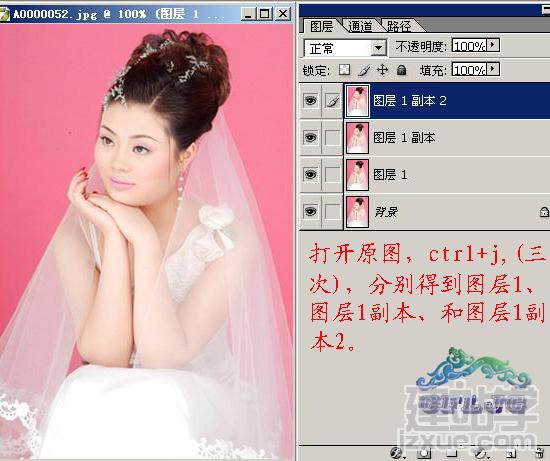Click the layer name 背景
The image size is (550, 461).
click(386, 212)
